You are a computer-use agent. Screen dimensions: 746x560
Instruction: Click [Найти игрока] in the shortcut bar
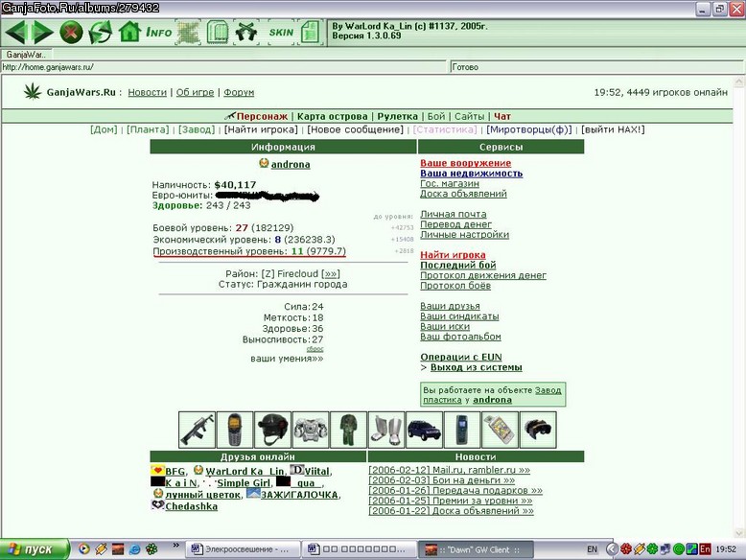click(x=261, y=129)
